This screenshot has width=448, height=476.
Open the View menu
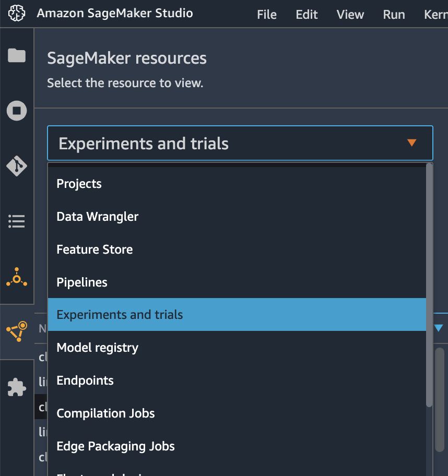(x=350, y=14)
